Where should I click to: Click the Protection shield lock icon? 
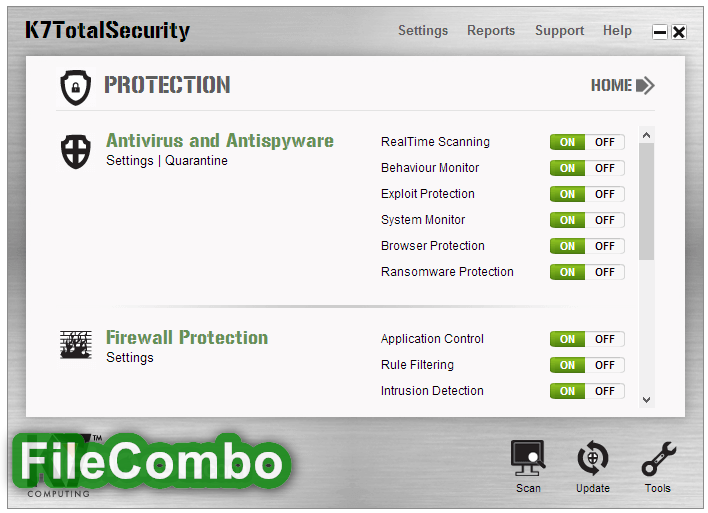point(75,87)
